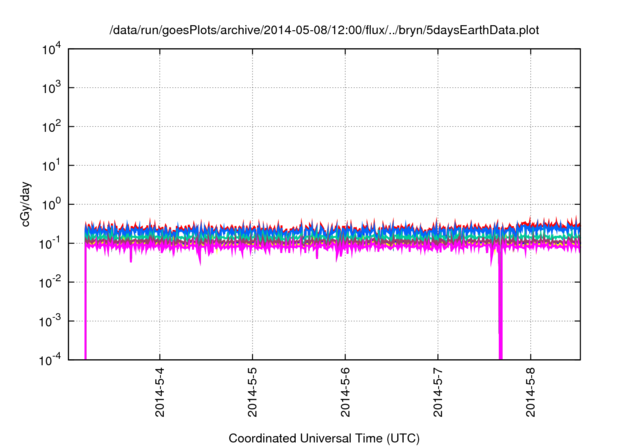This screenshot has height=448, width=640.
Task: Click the 10^3 y-axis tick label
Action: point(51,87)
